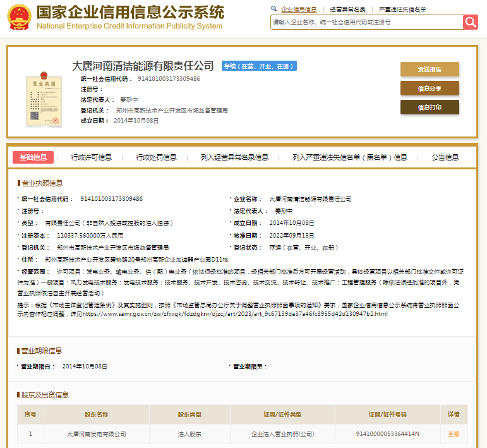Screen dimensions: 487x448
Task: Select the 严重违法失信名单 search category
Action: (402, 9)
